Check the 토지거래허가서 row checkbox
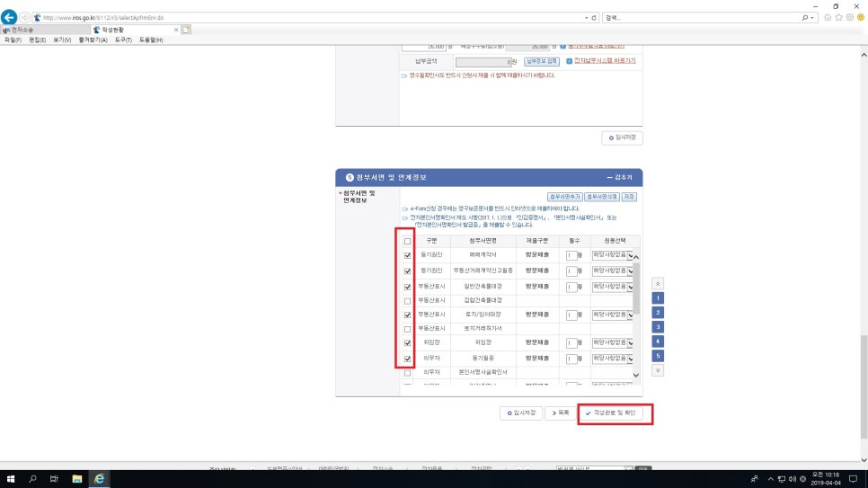The width and height of the screenshot is (868, 488). click(407, 329)
